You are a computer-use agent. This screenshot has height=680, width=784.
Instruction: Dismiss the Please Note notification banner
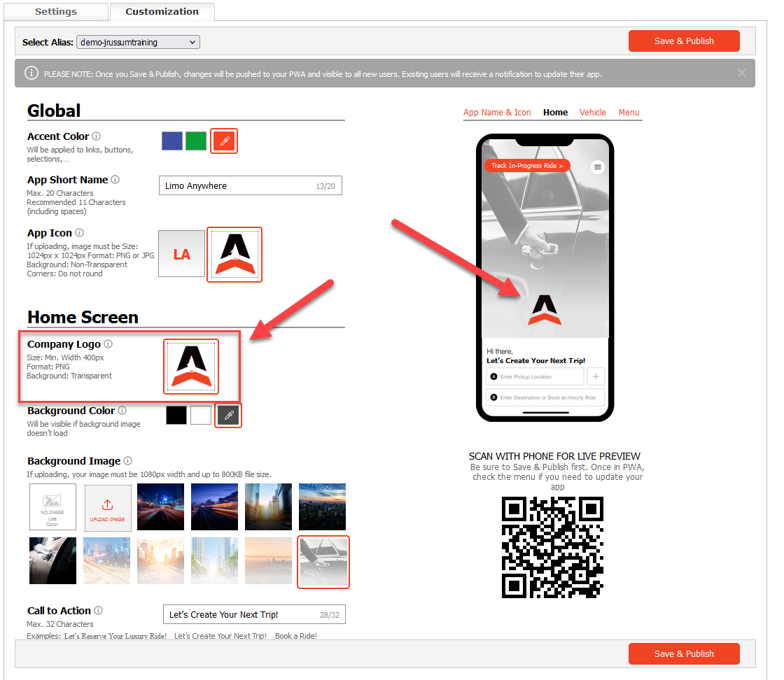[741, 73]
